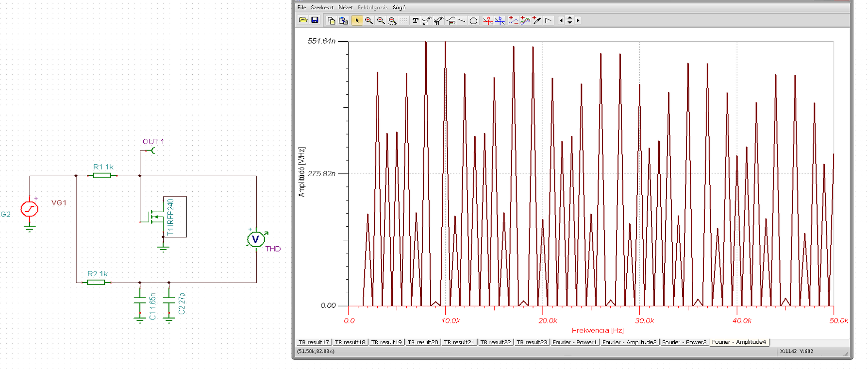Click the (51.50k,82.83n) status bar readout
This screenshot has width=868, height=369.
pyautogui.click(x=316, y=351)
